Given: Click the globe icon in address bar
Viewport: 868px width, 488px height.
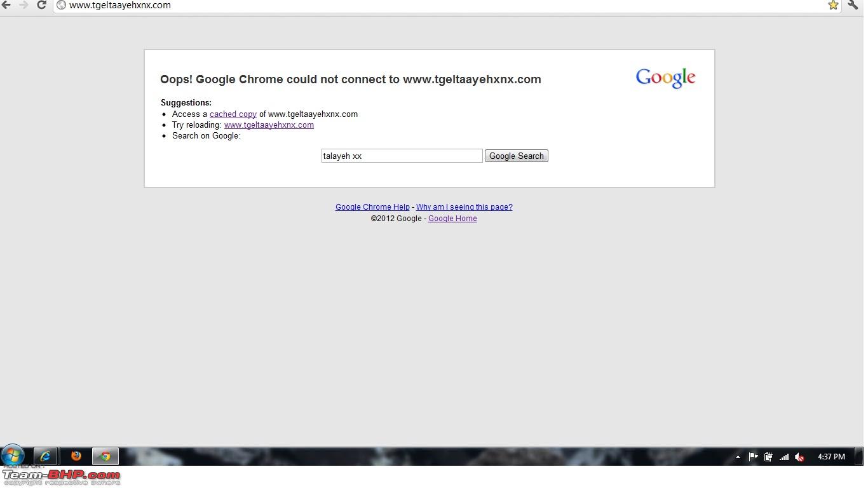Looking at the screenshot, I should click(62, 5).
